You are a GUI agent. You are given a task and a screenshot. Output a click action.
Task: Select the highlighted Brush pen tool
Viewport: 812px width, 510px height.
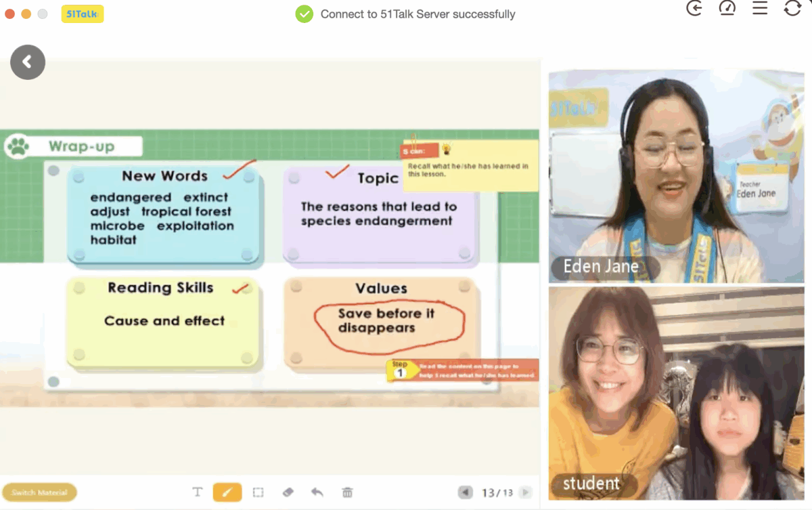tap(227, 492)
